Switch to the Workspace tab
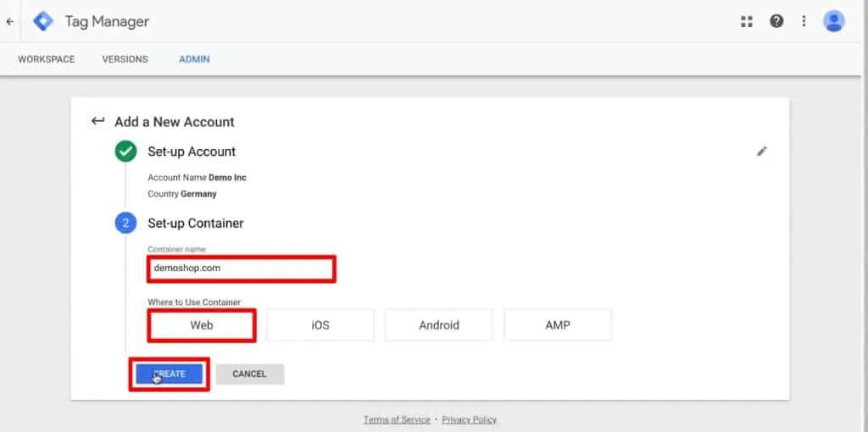Viewport: 868px width, 432px height. point(47,59)
